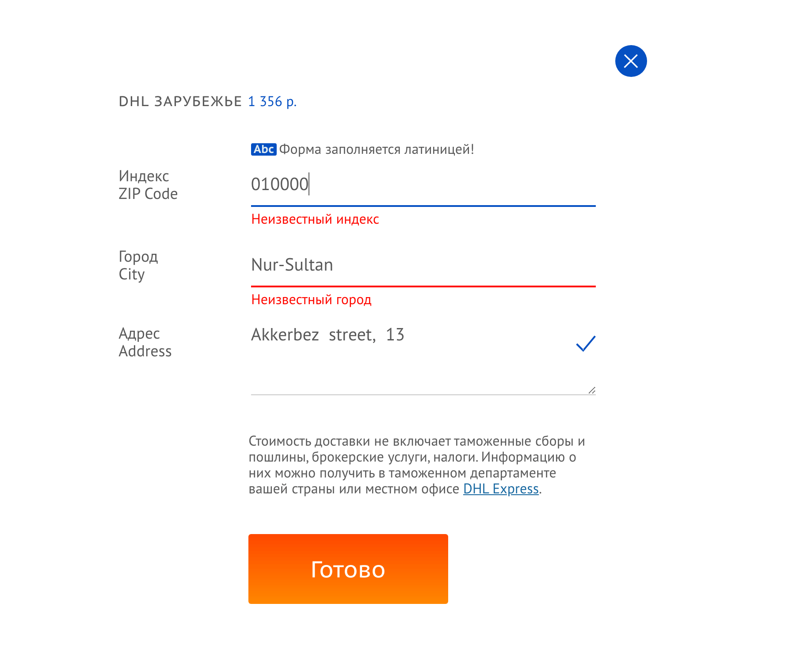Click the Индекс ZIP Code label
Image resolution: width=800 pixels, height=672 pixels.
click(x=148, y=185)
